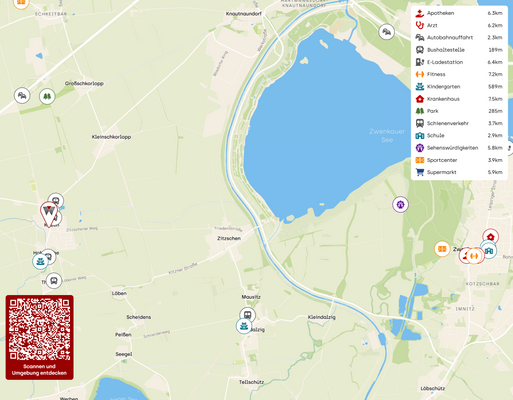Click the blue Schule marker on map
This screenshot has width=513, height=400.
[489, 250]
